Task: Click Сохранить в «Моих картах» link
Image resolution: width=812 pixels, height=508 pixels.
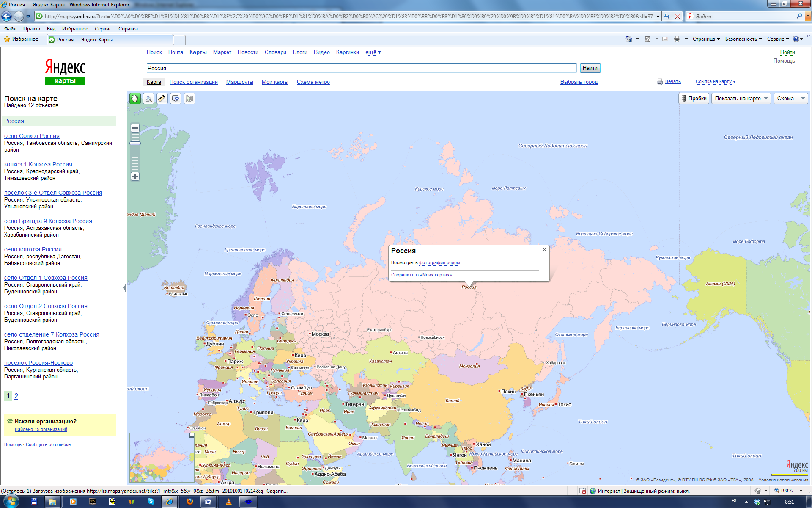Action: tap(422, 275)
